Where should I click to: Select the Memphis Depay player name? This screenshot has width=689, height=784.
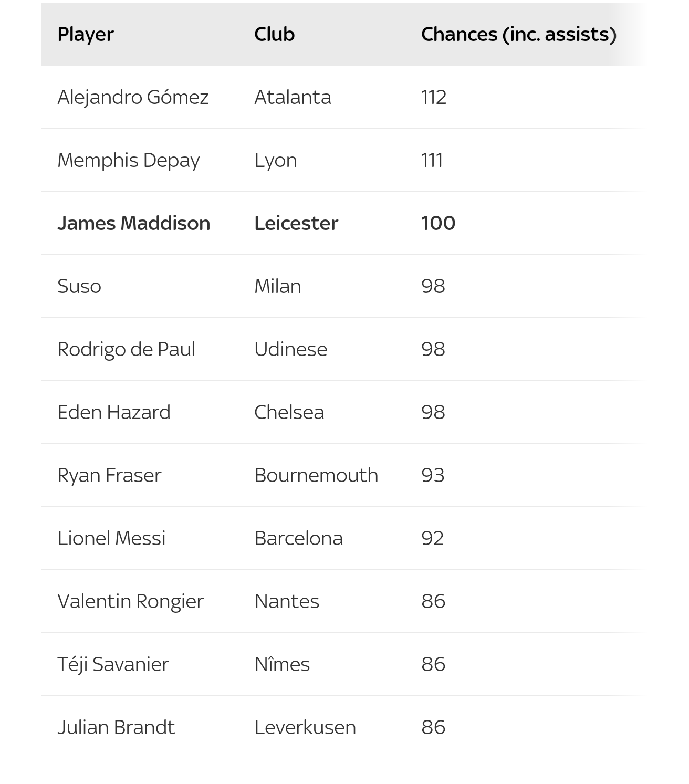129,161
